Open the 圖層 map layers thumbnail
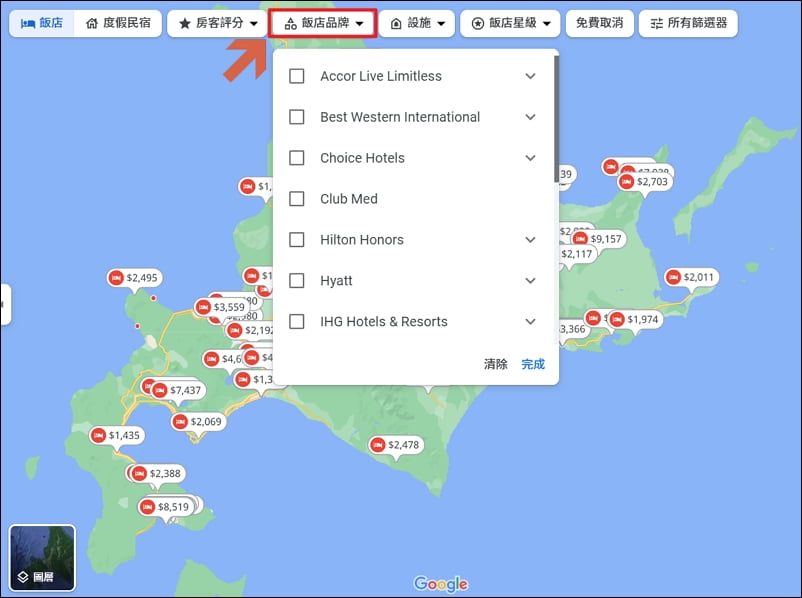Screen dimensions: 802x598 click(x=42, y=558)
